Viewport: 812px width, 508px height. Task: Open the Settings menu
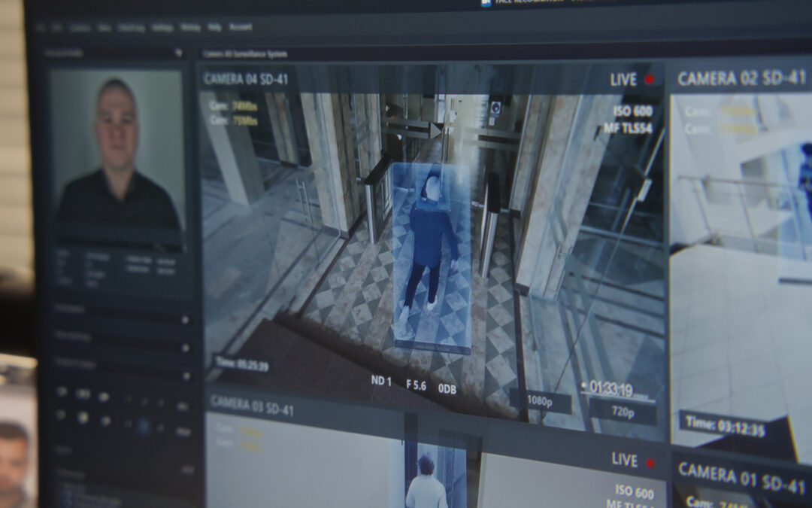[x=162, y=27]
